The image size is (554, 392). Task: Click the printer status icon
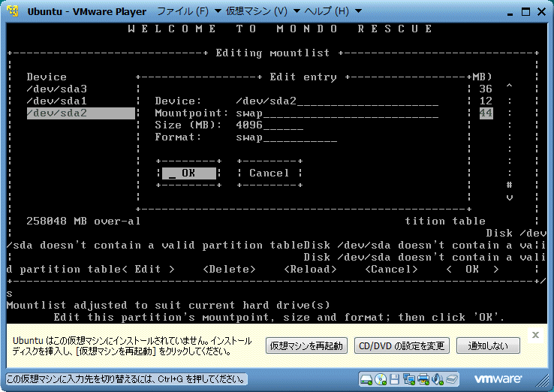click(424, 378)
